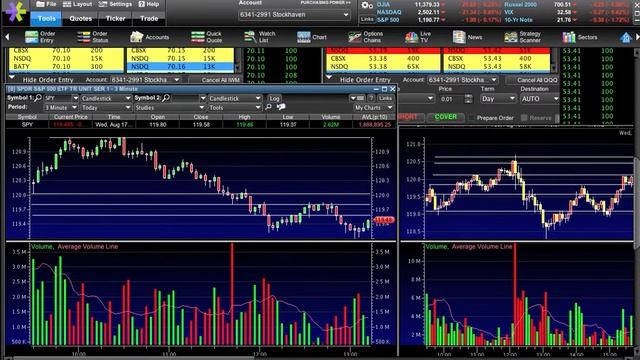Open the Term Day dropdown
640x360 pixels.
click(x=498, y=99)
